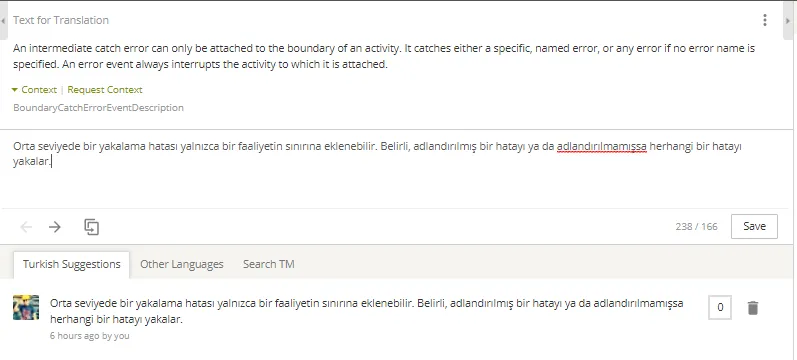
Task: Save the current translation
Action: coord(754,227)
